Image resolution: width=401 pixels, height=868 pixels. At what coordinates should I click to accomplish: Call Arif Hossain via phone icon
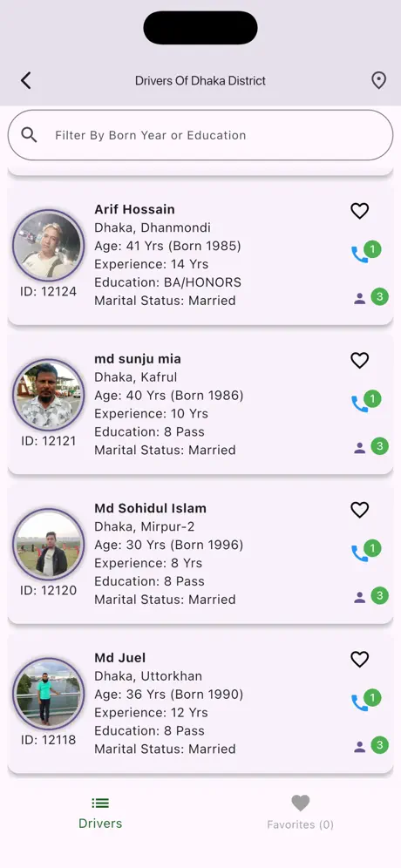[x=359, y=254]
